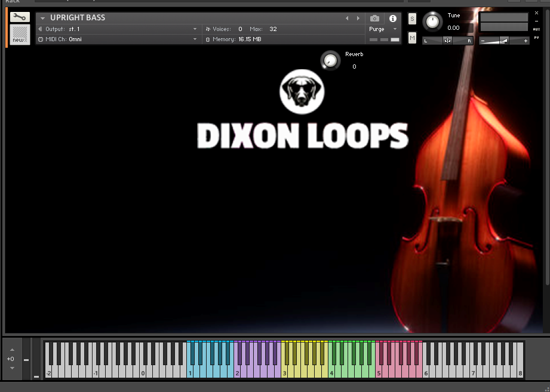Go to the previous instrument preset arrow

pos(347,18)
